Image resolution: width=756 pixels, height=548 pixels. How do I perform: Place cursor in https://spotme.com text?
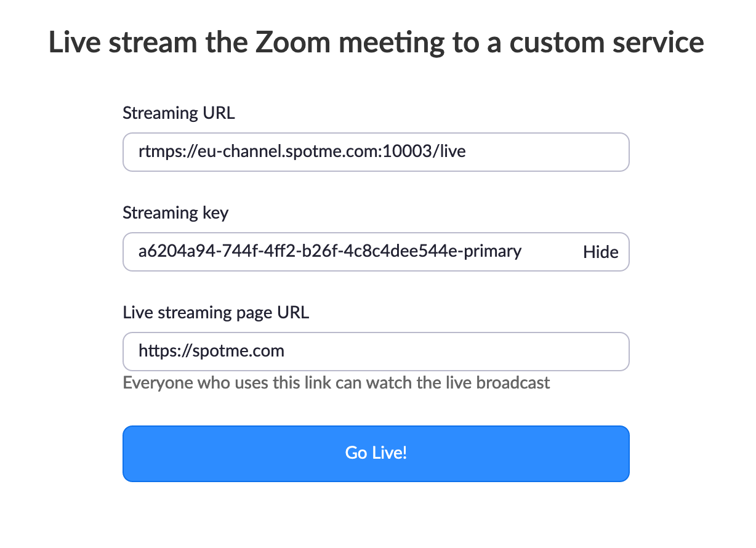click(x=211, y=352)
